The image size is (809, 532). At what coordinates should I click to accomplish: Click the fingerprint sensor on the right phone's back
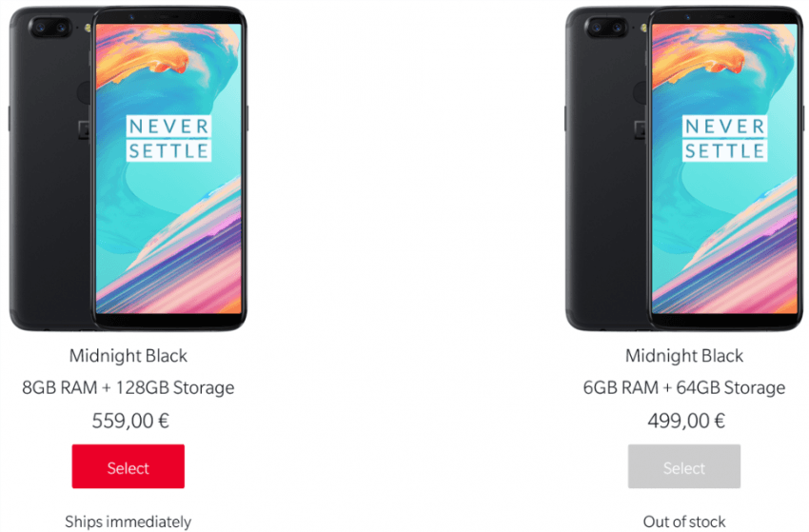point(640,93)
